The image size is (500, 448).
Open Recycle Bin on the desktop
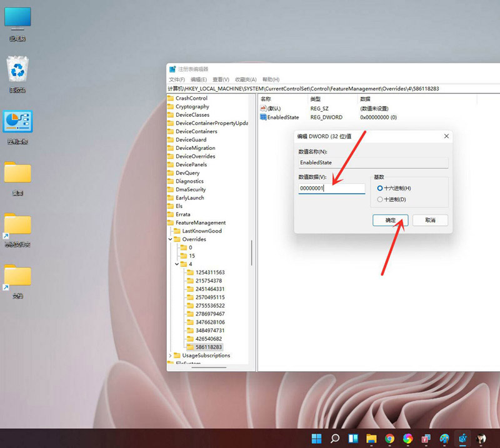click(x=17, y=70)
